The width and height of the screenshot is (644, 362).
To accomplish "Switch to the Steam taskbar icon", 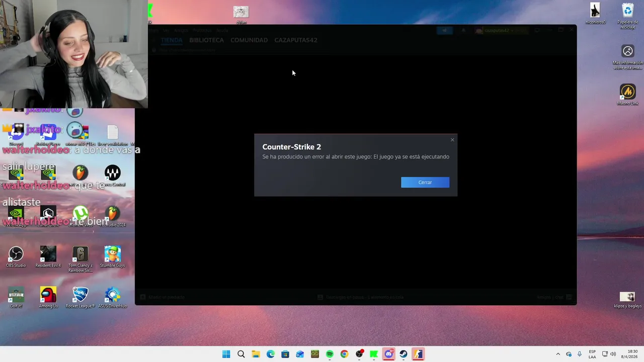I will 404,354.
